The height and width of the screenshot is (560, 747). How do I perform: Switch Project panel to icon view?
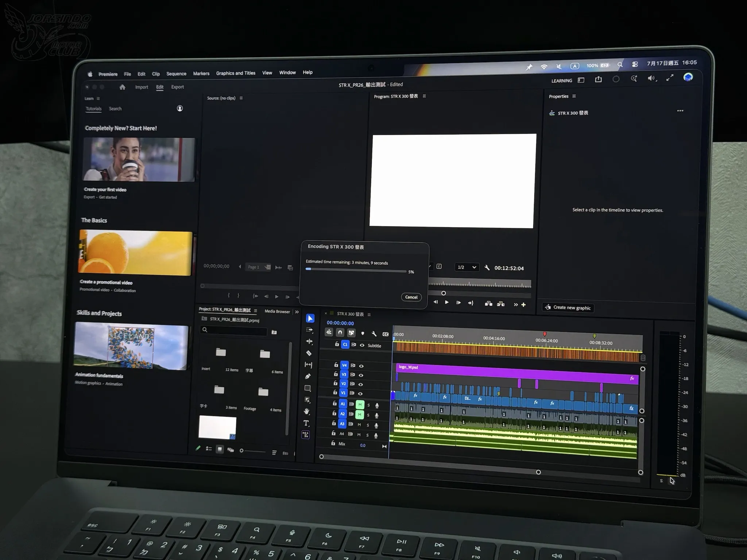[x=220, y=449]
